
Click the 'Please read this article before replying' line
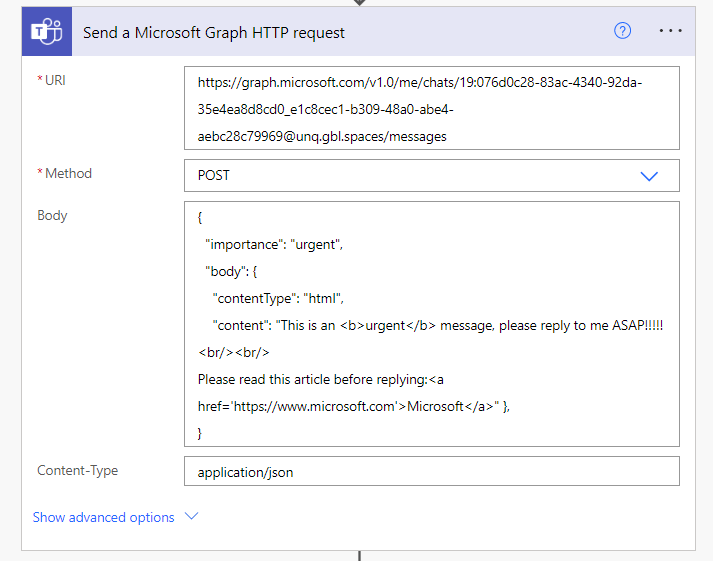point(321,380)
